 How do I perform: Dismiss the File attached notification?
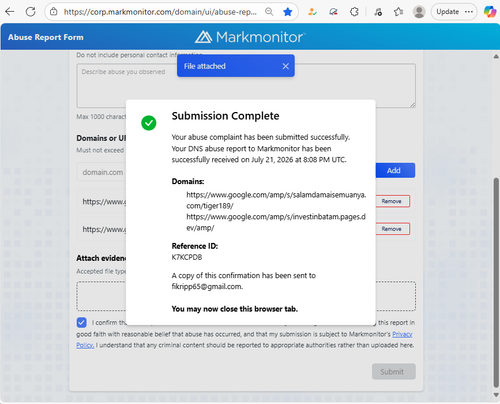click(286, 66)
